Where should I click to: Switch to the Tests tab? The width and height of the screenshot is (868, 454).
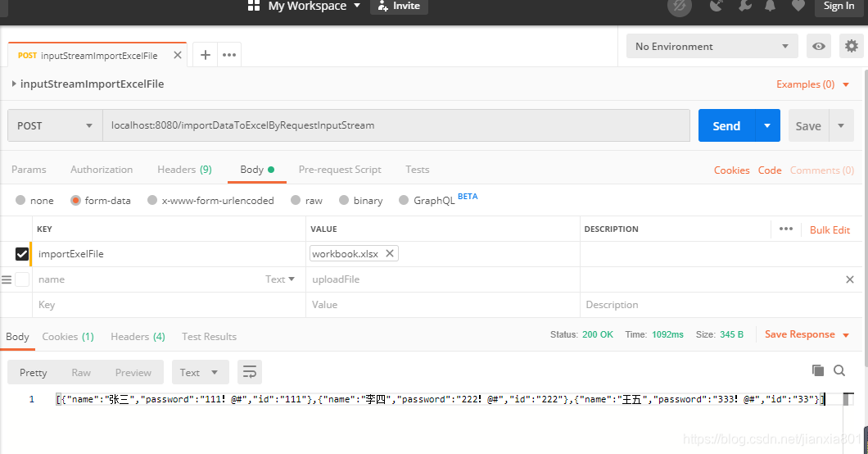coord(418,170)
